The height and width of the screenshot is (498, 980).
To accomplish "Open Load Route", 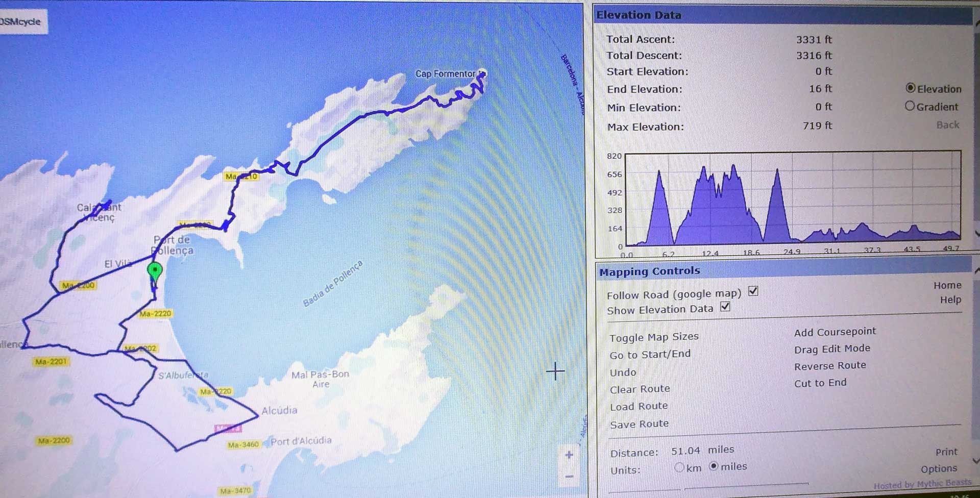I will [x=639, y=406].
